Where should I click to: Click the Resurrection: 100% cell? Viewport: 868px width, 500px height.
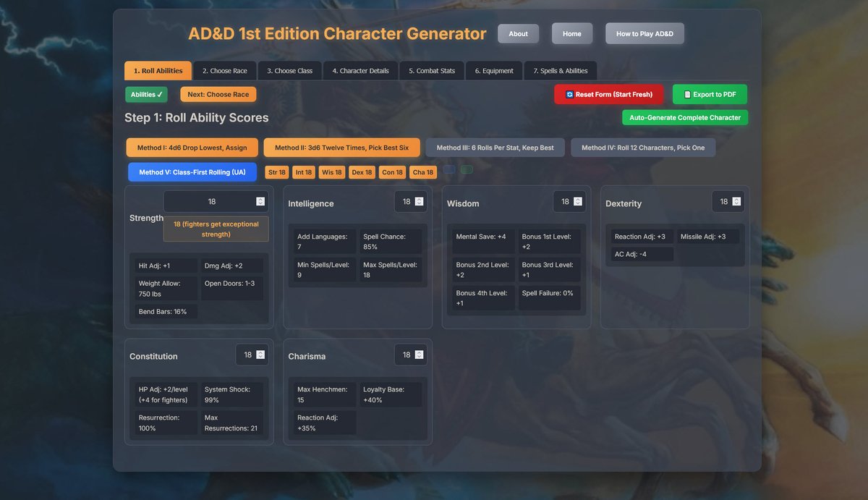(x=166, y=423)
